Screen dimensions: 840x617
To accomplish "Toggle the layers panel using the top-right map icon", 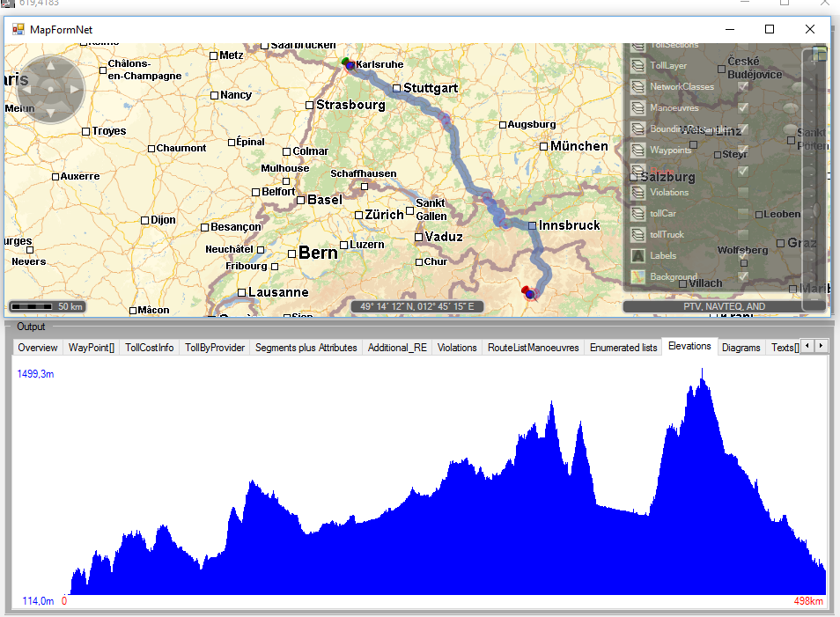I will point(821,55).
